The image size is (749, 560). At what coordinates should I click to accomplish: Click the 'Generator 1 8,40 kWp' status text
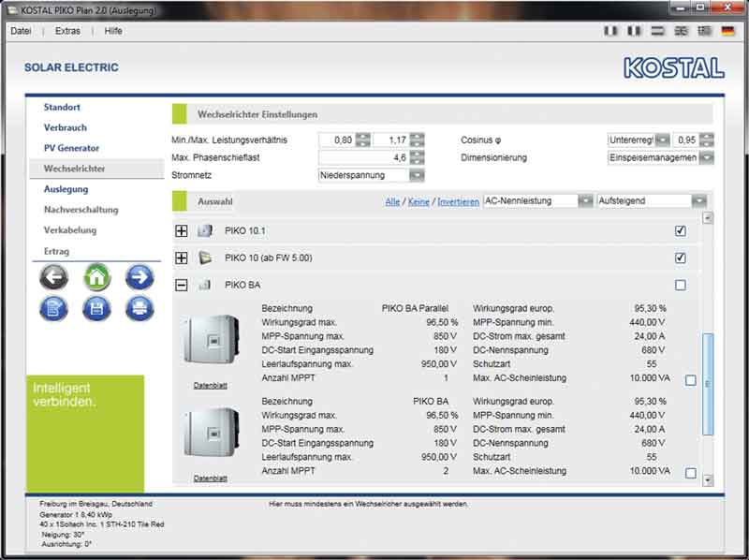(76, 515)
